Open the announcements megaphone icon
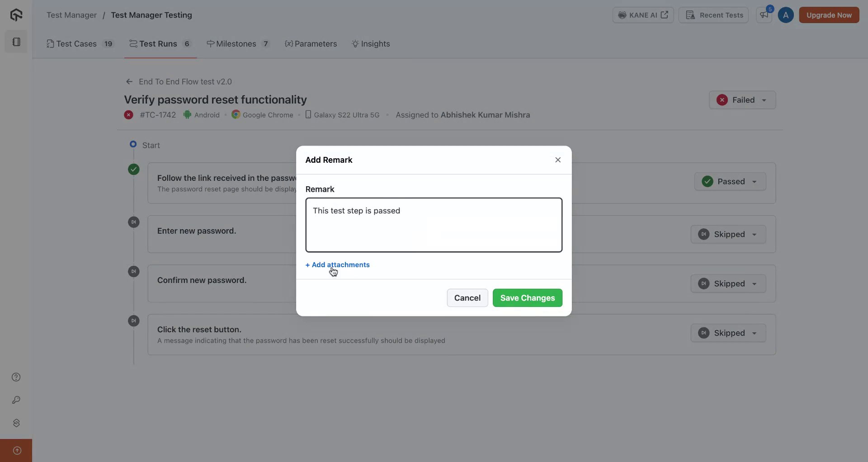This screenshot has height=462, width=868. coord(764,15)
